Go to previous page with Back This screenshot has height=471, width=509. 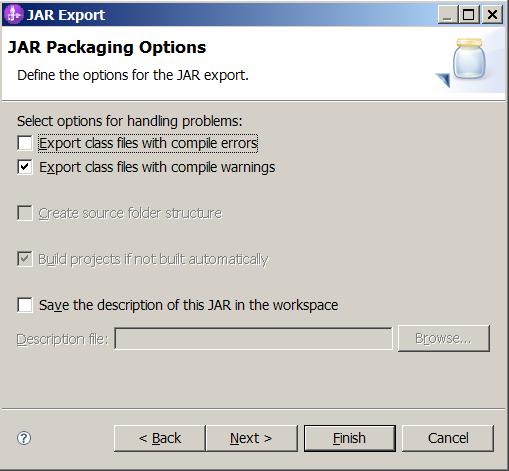pos(160,438)
